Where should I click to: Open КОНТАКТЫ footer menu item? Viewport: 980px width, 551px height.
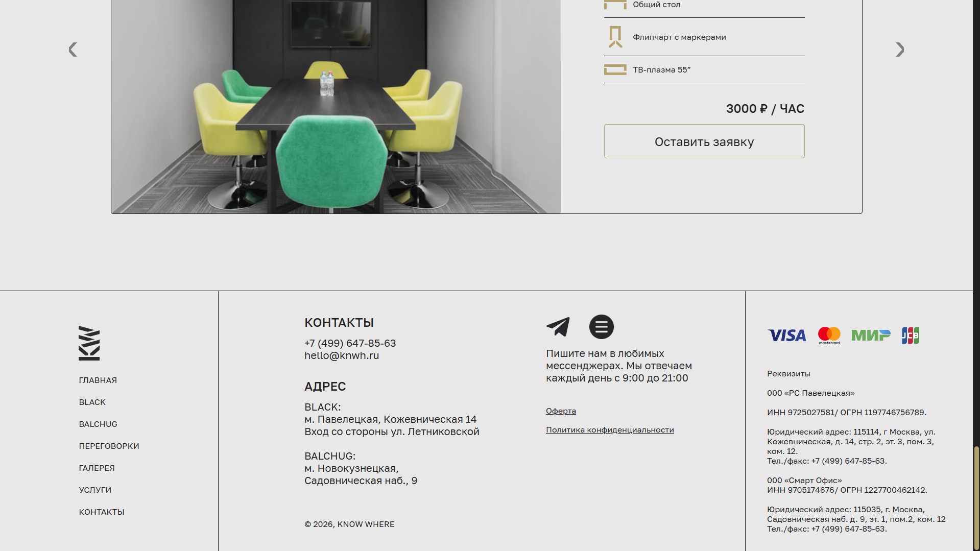(x=102, y=512)
